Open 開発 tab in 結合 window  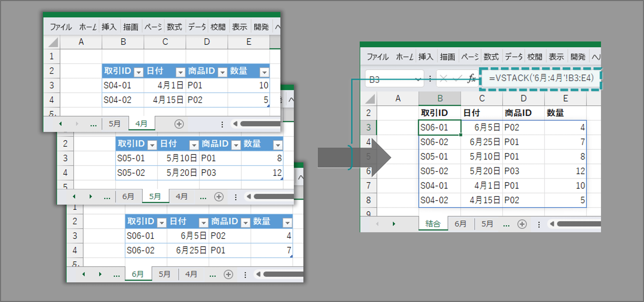[578, 57]
